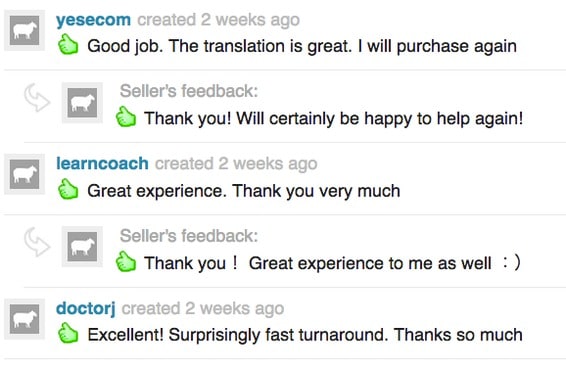Click 'created 2 weeks ago' next to yesecom
The width and height of the screenshot is (566, 370).
coord(218,20)
